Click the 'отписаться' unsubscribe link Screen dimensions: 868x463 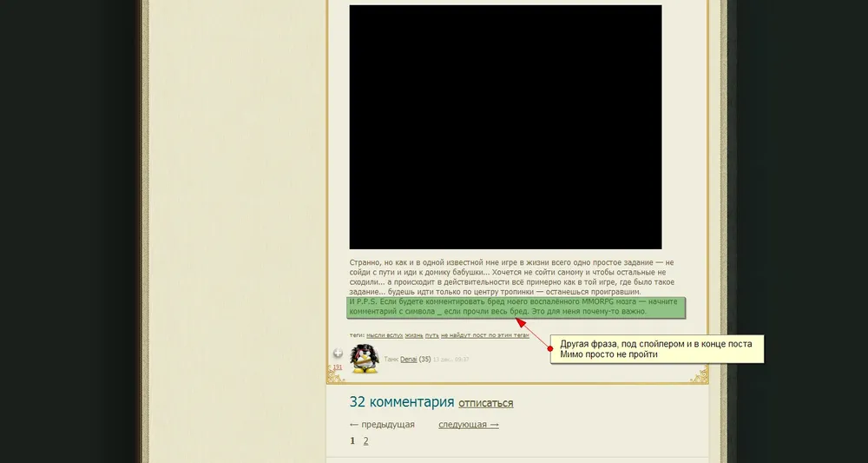coord(485,403)
